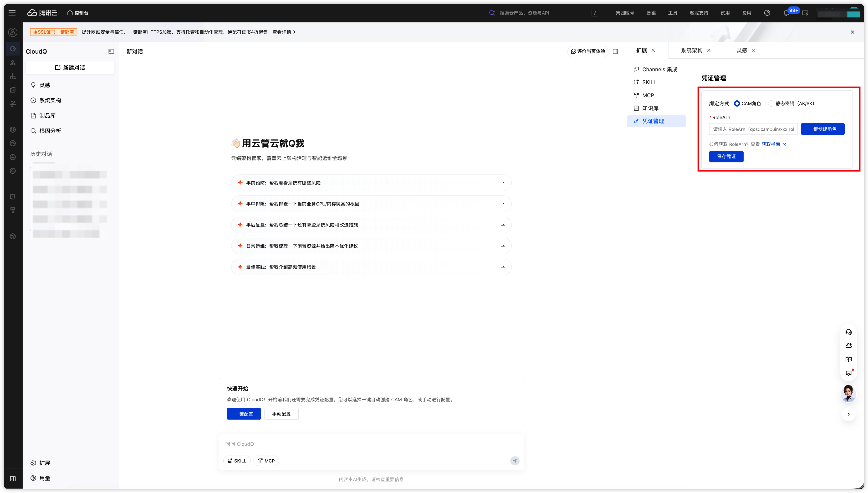Image resolution: width=868 pixels, height=493 pixels.
Task: Select the CloudQ robot icon in the dark rail
Action: click(x=13, y=49)
